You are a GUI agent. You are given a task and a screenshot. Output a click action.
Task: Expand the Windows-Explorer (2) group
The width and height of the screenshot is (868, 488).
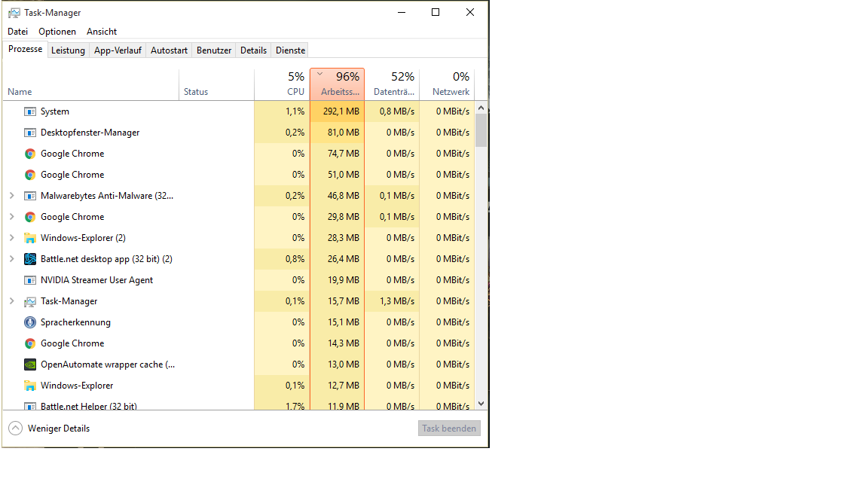(11, 237)
